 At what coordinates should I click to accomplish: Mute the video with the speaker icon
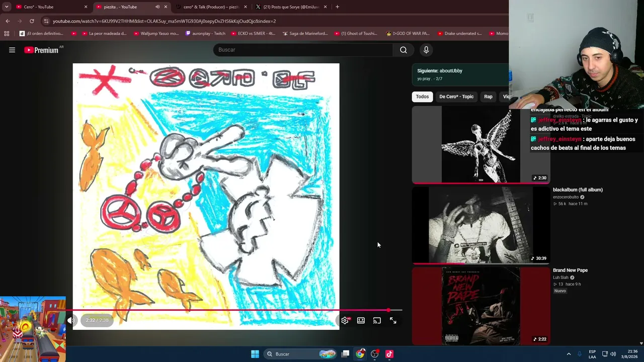pos(71,320)
